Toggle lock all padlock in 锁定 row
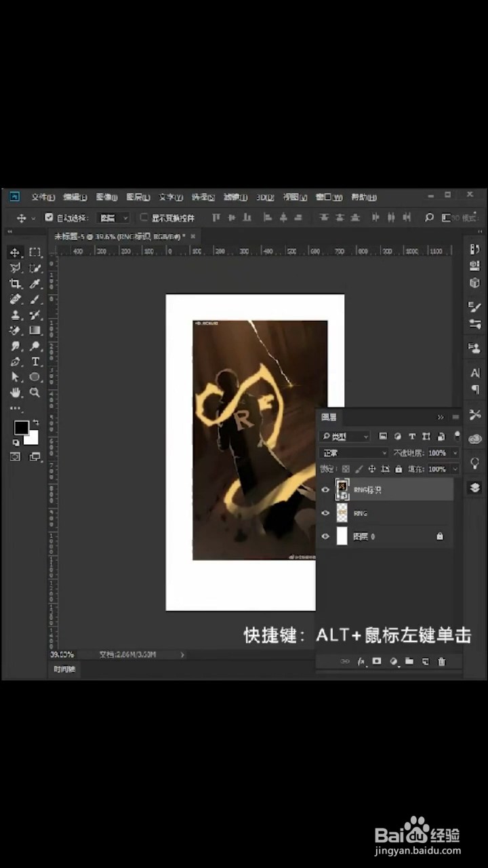The width and height of the screenshot is (488, 868). tap(398, 469)
